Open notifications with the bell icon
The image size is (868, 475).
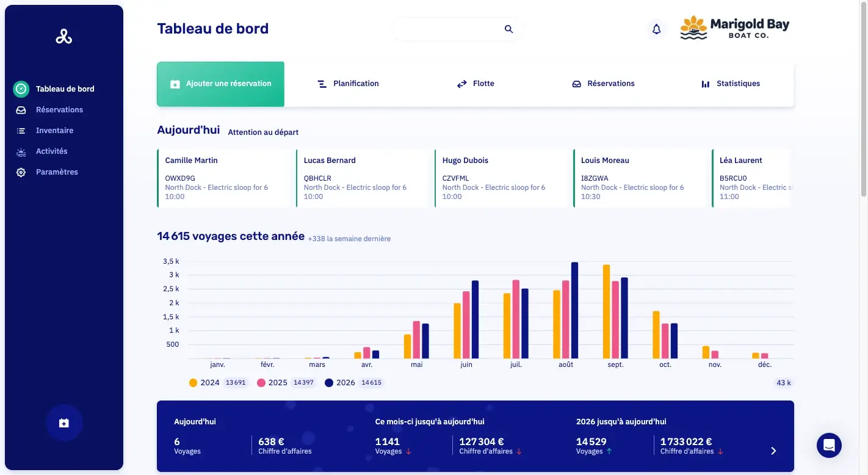click(657, 29)
